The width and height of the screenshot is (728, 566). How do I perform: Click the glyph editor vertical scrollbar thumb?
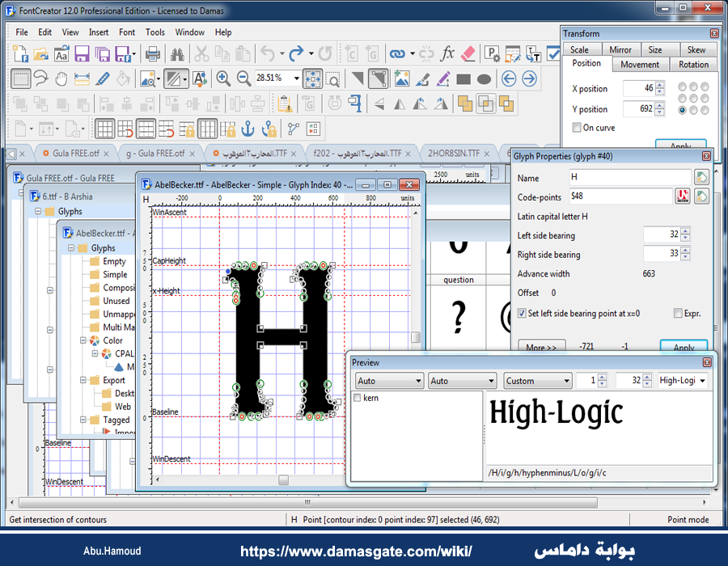(x=416, y=337)
